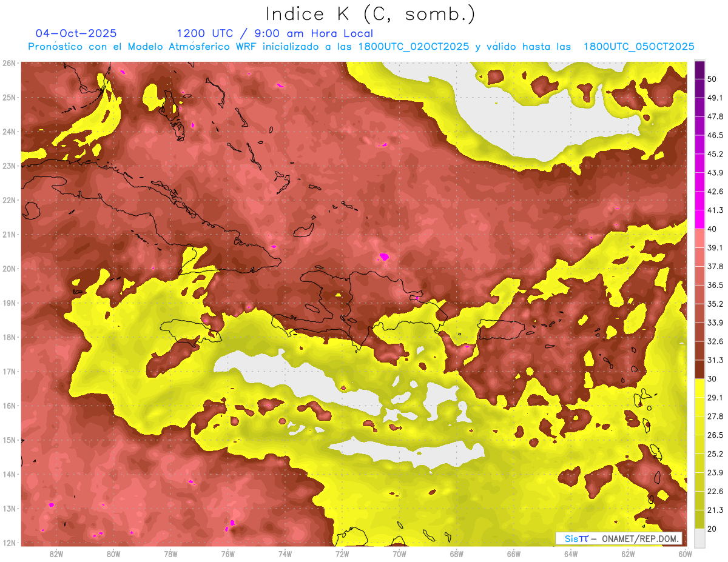Click the latitude label "16N"
This screenshot has width=728, height=562.
click(9, 406)
